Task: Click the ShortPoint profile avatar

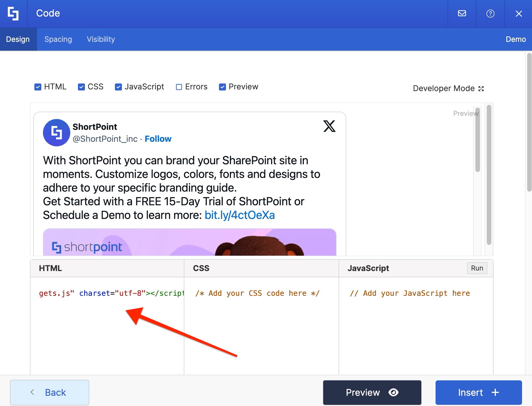Action: (x=56, y=133)
